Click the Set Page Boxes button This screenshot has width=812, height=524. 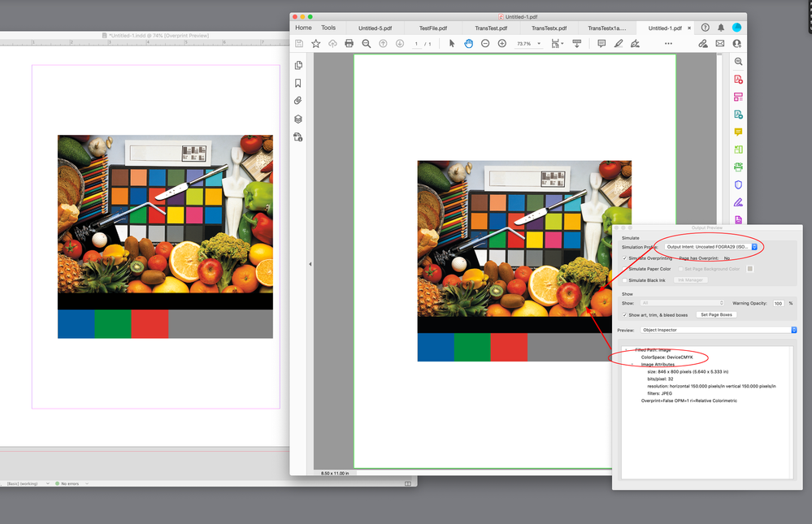(716, 315)
